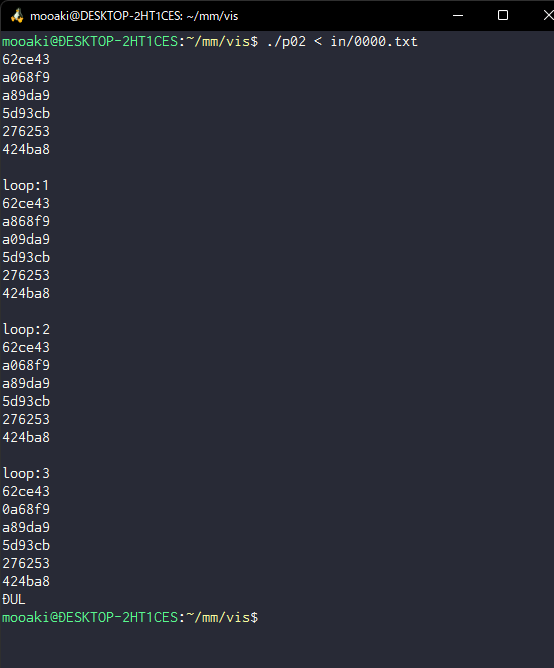Close the mooaki terminal window
Viewport: 554px width, 668px height.
click(x=548, y=16)
